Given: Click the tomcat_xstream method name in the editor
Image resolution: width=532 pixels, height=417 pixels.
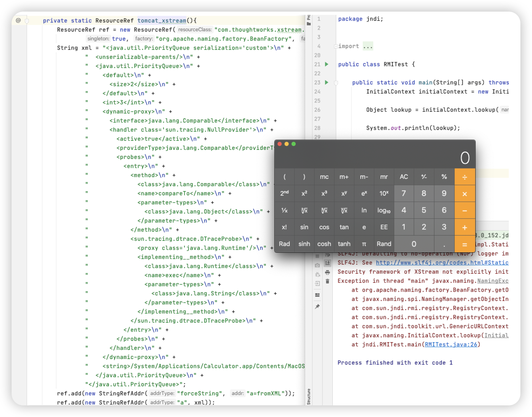Looking at the screenshot, I should coord(162,20).
